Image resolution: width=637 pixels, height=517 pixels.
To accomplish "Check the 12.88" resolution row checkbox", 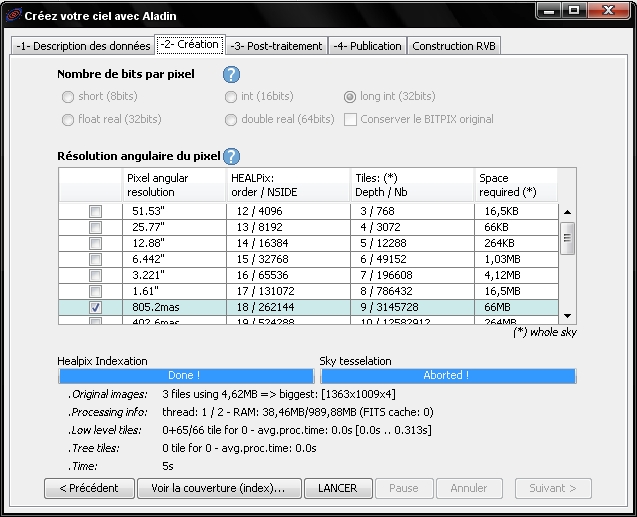I will click(95, 243).
